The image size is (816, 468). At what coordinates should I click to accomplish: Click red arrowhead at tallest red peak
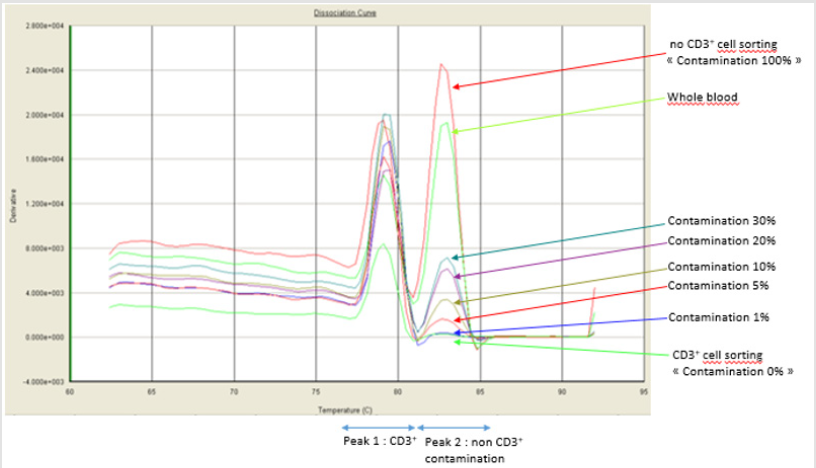point(455,87)
